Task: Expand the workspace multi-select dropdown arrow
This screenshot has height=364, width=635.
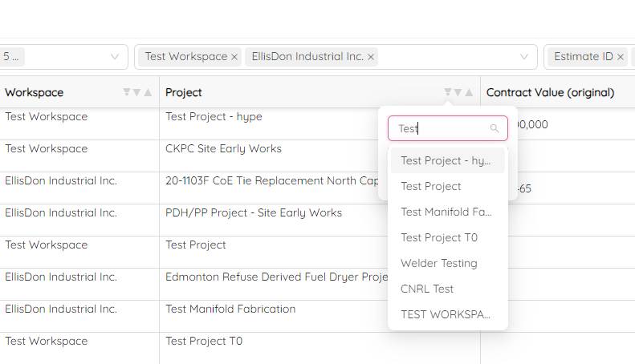Action: tap(524, 57)
